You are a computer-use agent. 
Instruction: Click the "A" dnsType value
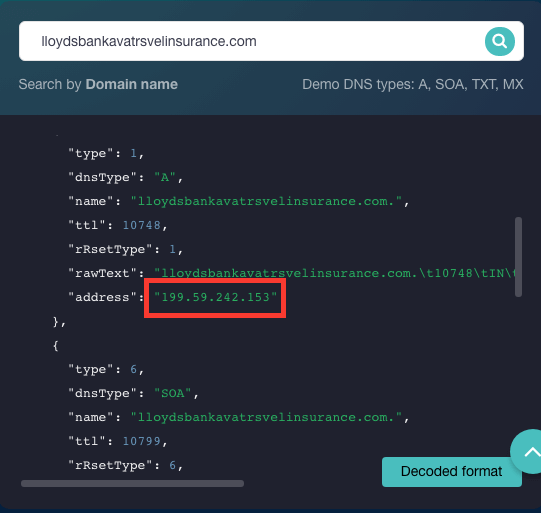[165, 177]
